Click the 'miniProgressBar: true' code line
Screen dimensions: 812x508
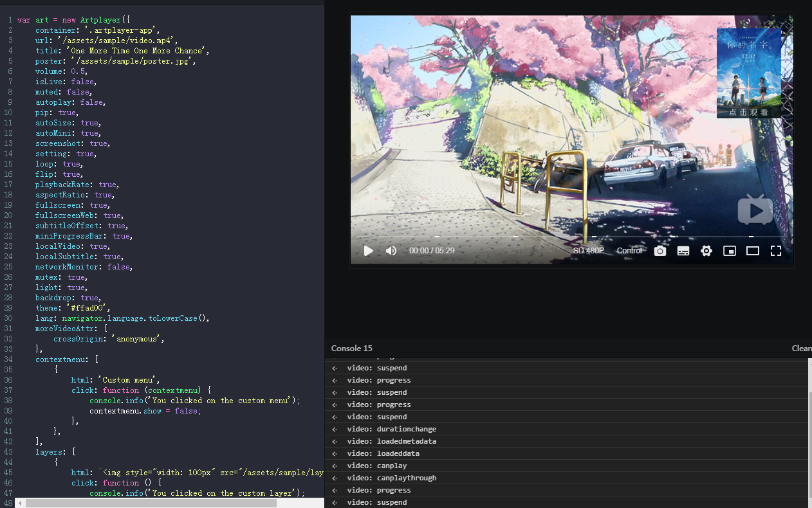pos(84,236)
